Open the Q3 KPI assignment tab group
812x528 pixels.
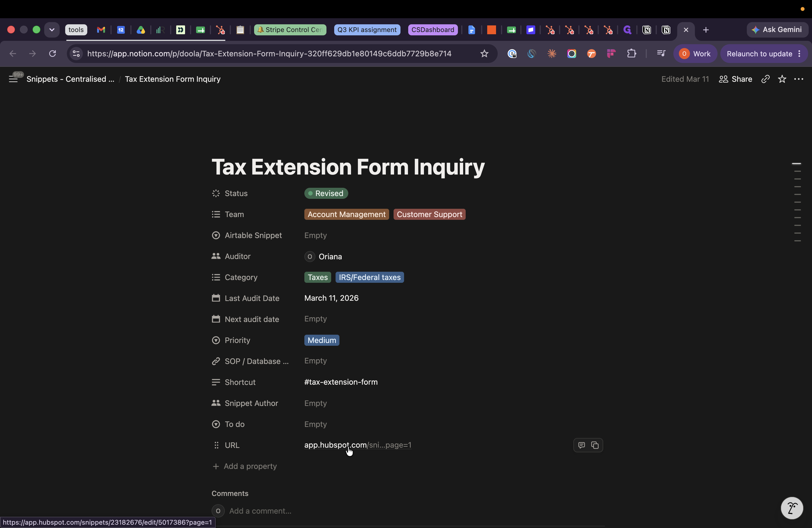(x=367, y=30)
